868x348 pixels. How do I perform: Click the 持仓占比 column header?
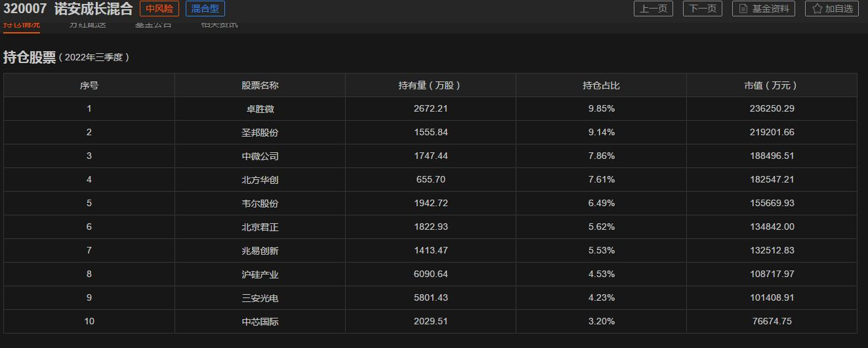pyautogui.click(x=601, y=85)
